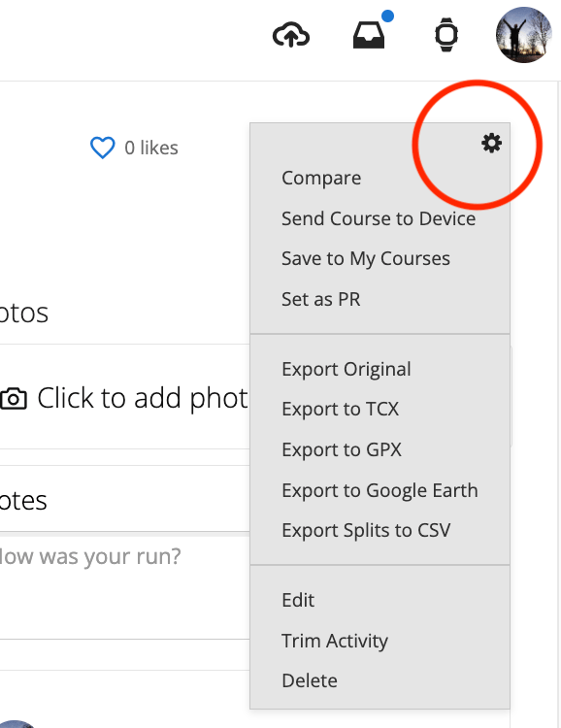561x728 pixels.
Task: Click the camera icon to add photos
Action: point(14,398)
